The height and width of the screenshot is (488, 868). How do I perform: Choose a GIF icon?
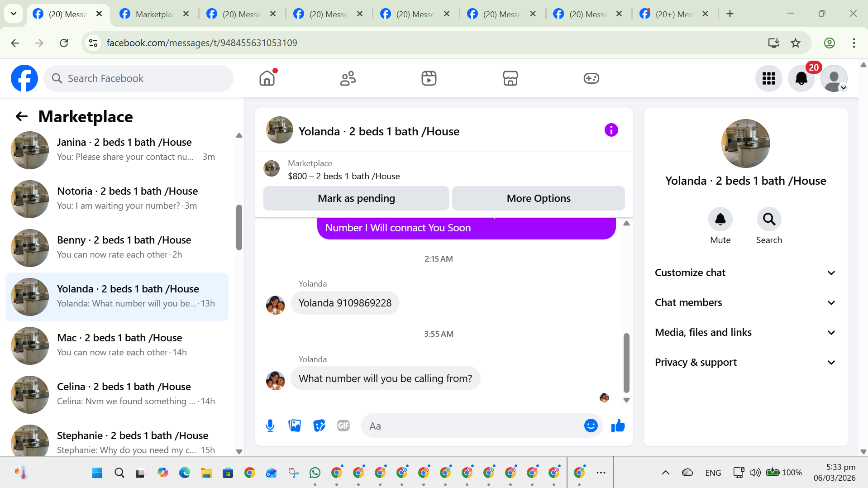tap(343, 426)
